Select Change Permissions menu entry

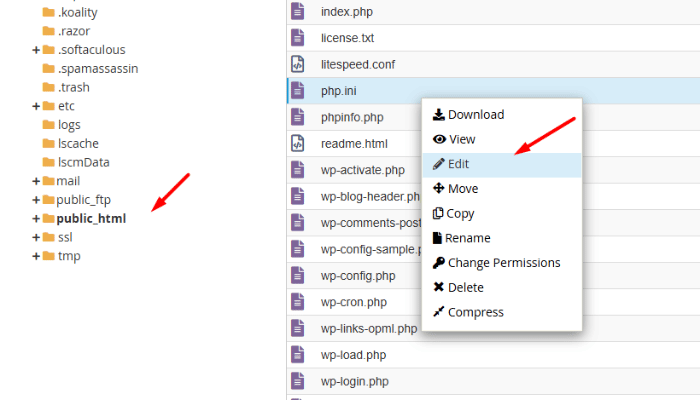502,263
